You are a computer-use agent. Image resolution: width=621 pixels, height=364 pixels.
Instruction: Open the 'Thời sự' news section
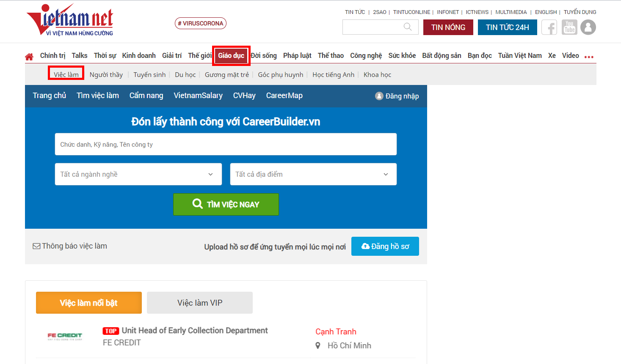coord(105,55)
